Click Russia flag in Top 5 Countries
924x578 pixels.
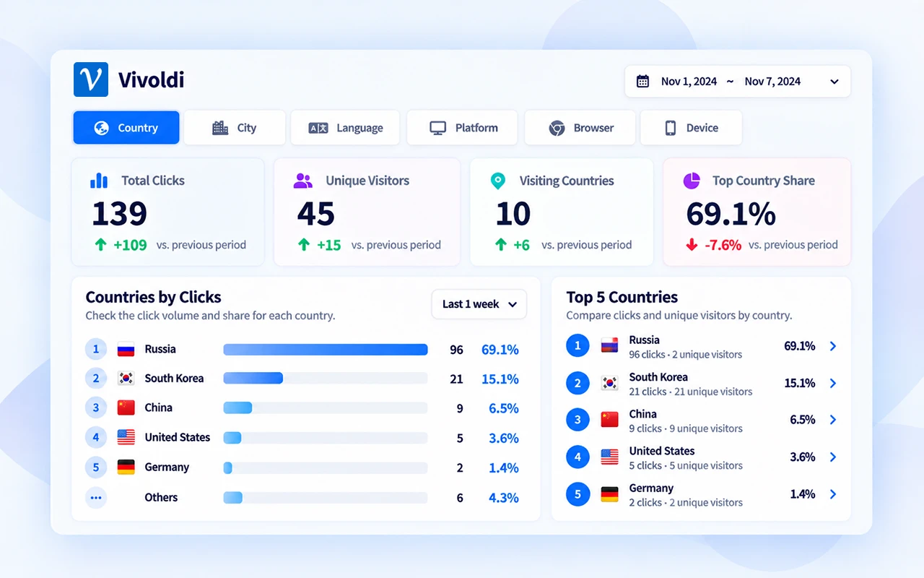tap(610, 345)
